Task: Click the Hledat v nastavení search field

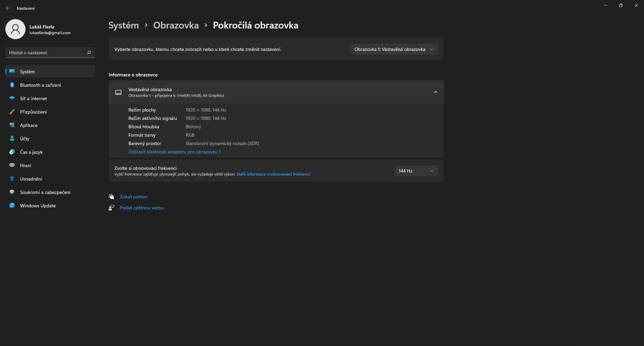Action: (45, 53)
